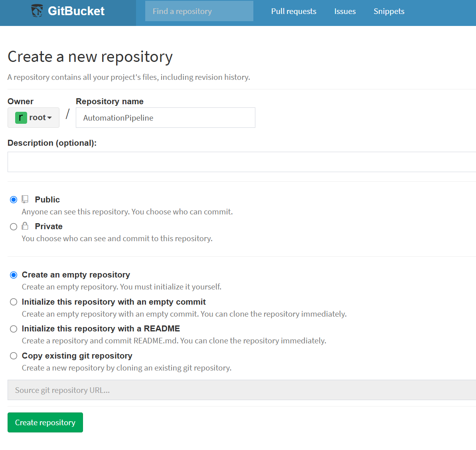Screen dimensions: 476x450
Task: Click the Private label text
Action: click(49, 226)
